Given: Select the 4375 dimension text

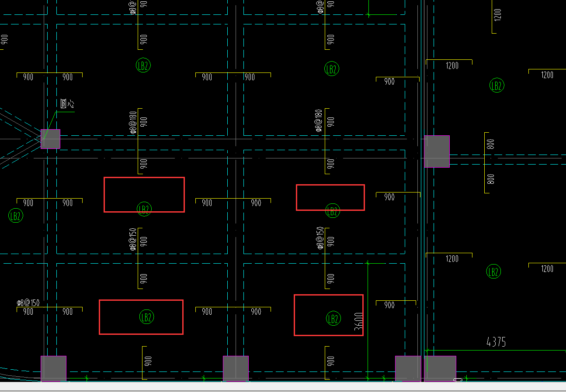Looking at the screenshot, I should [496, 342].
